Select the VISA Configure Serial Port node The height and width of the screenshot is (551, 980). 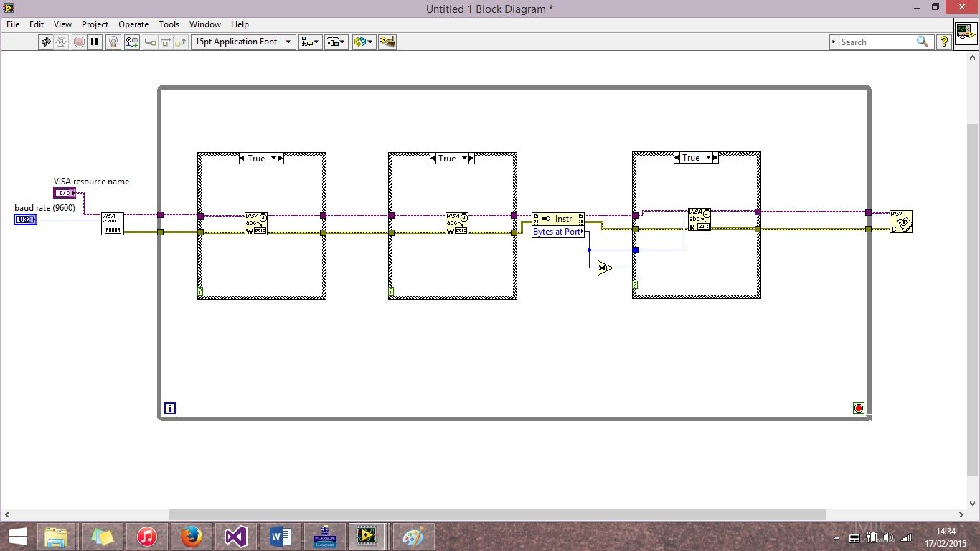coord(112,223)
